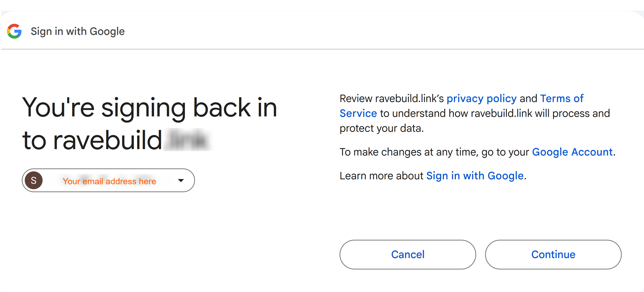
Task: Select the "Your email address here" account text
Action: coord(109,181)
